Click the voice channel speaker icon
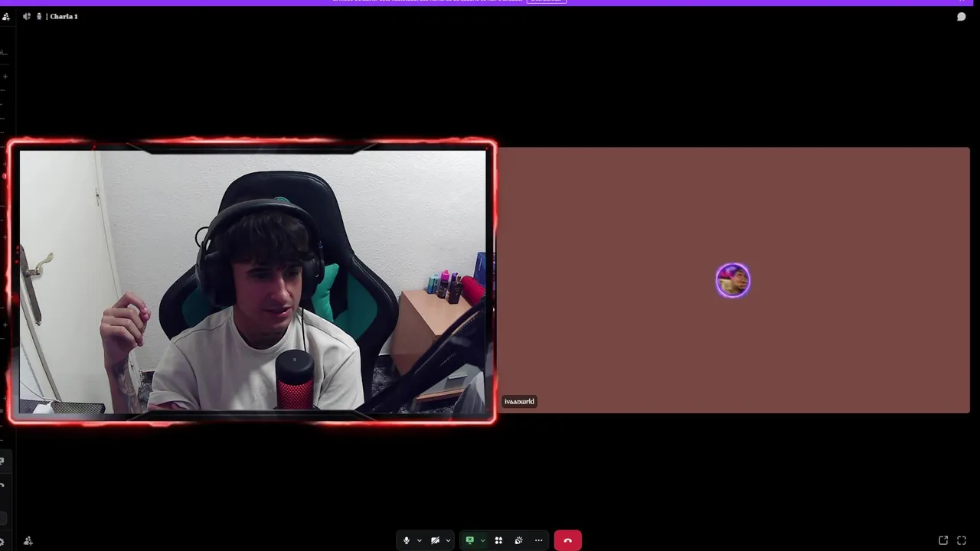Screen dimensions: 980x551 27,16
